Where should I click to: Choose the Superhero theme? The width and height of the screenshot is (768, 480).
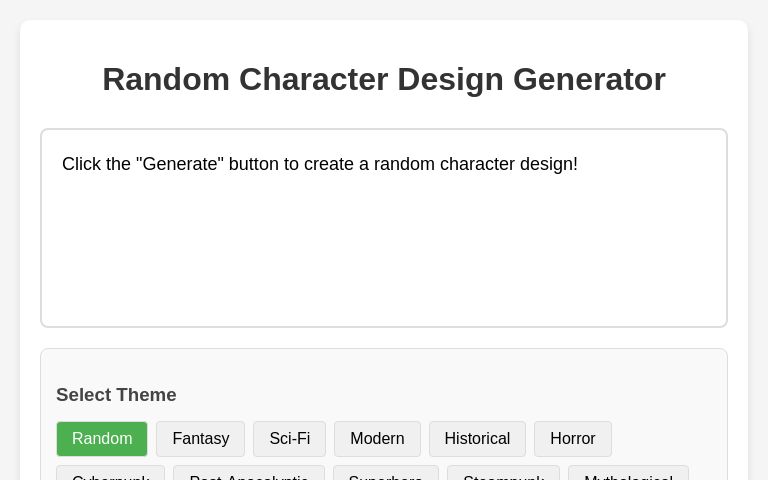tap(385, 473)
